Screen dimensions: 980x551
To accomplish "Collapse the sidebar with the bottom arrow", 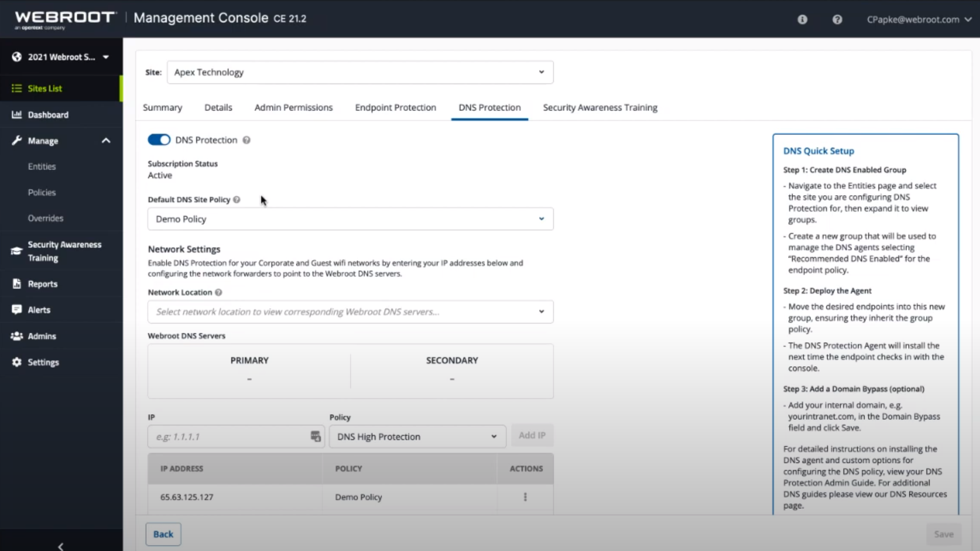I will [61, 546].
